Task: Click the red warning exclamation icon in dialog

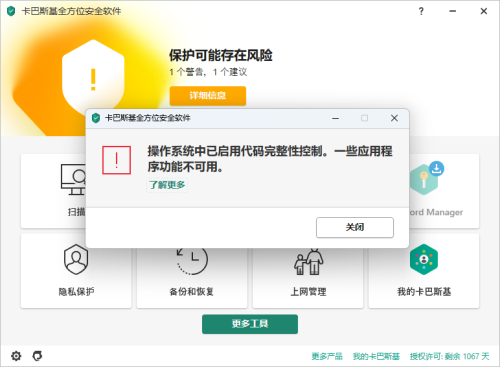Action: tap(116, 160)
